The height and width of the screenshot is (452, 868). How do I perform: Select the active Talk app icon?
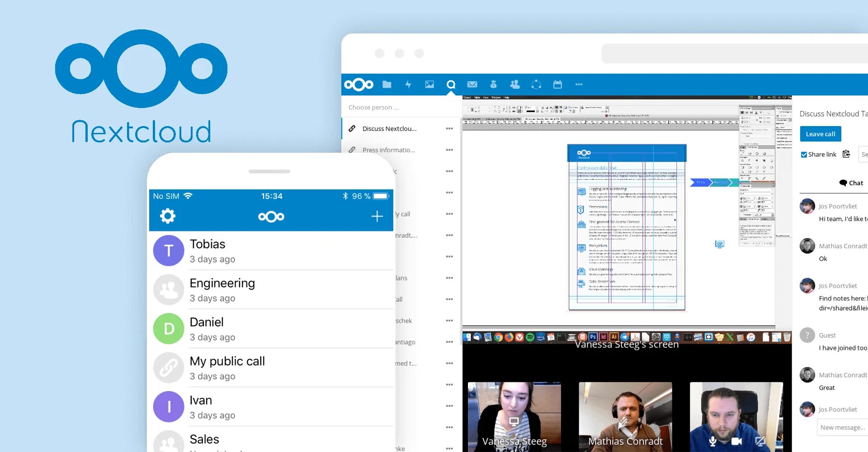[x=451, y=84]
